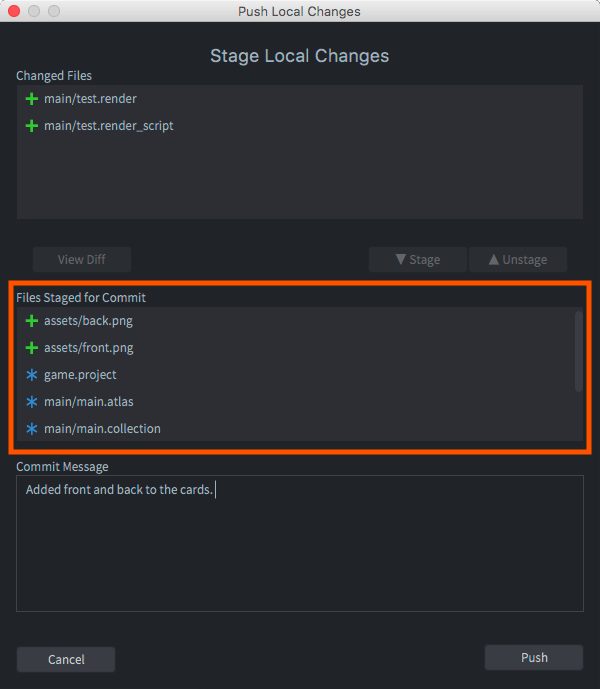Screen dimensions: 600x689
Task: Select assets/front.png in staged files
Action: (x=295, y=348)
